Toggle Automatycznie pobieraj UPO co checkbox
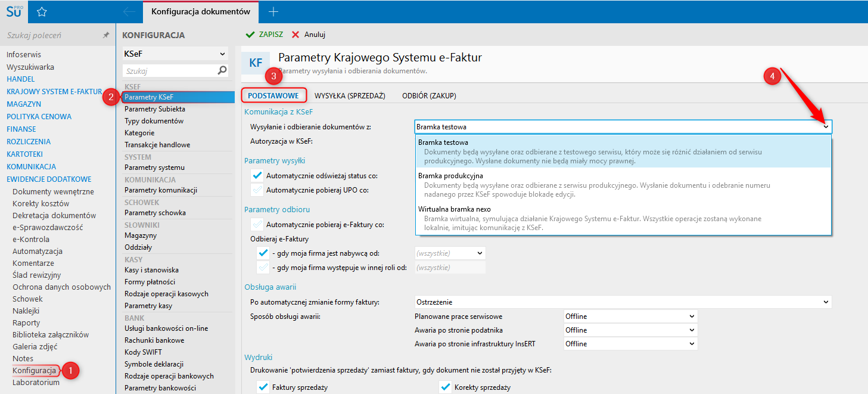 257,190
